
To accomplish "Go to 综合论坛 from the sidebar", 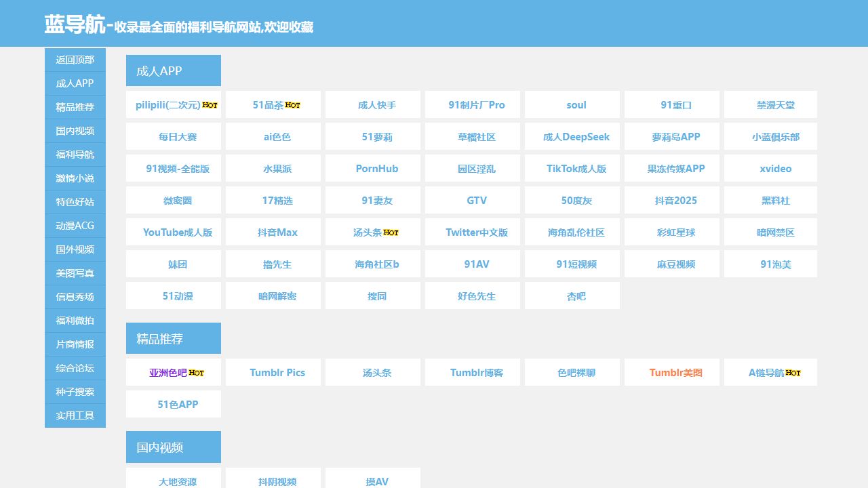I will pyautogui.click(x=75, y=368).
